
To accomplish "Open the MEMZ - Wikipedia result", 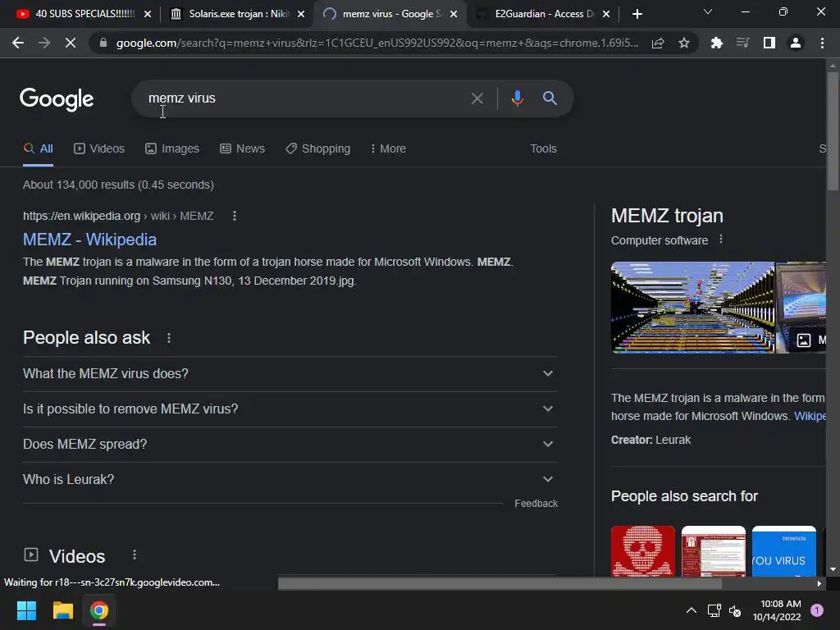I will pyautogui.click(x=89, y=240).
